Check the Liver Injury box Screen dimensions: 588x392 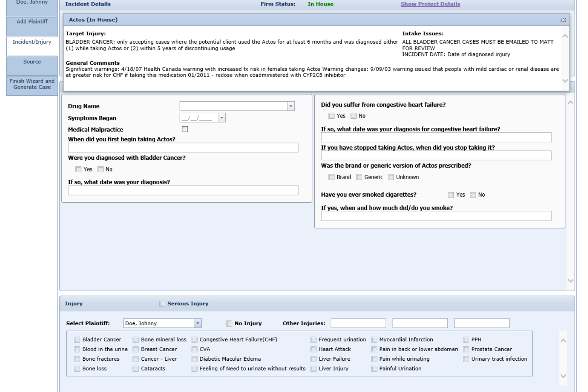pos(313,369)
